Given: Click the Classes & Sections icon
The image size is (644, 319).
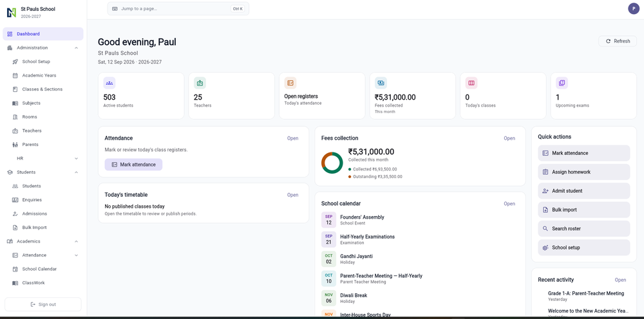Looking at the screenshot, I should (x=15, y=89).
